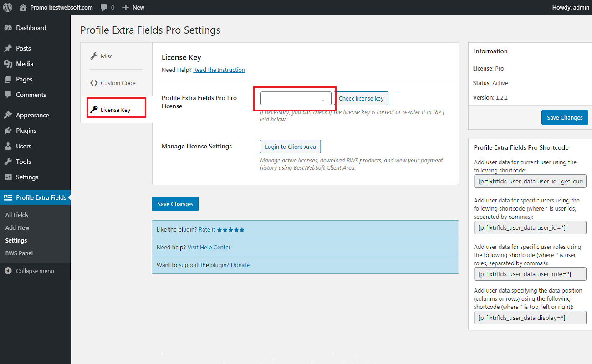This screenshot has width=592, height=364.
Task: Click the Check license key button
Action: coord(361,98)
